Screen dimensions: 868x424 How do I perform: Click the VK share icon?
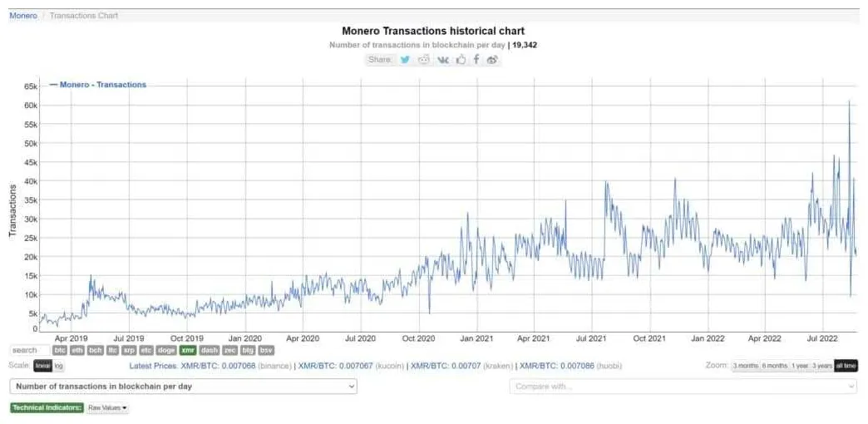[443, 60]
